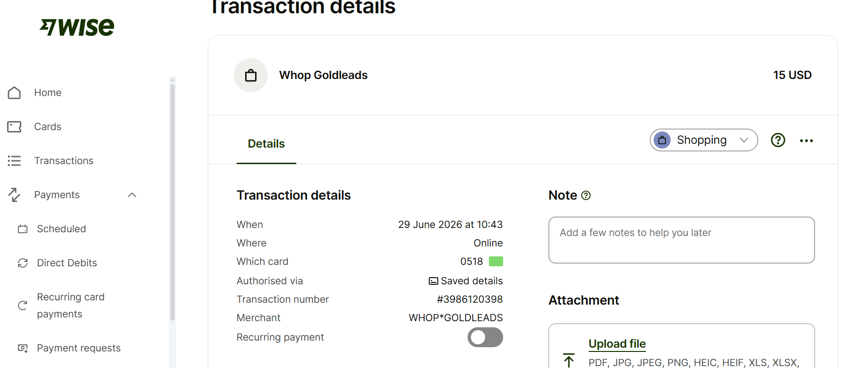Open Recurring card payments menu item

click(71, 306)
